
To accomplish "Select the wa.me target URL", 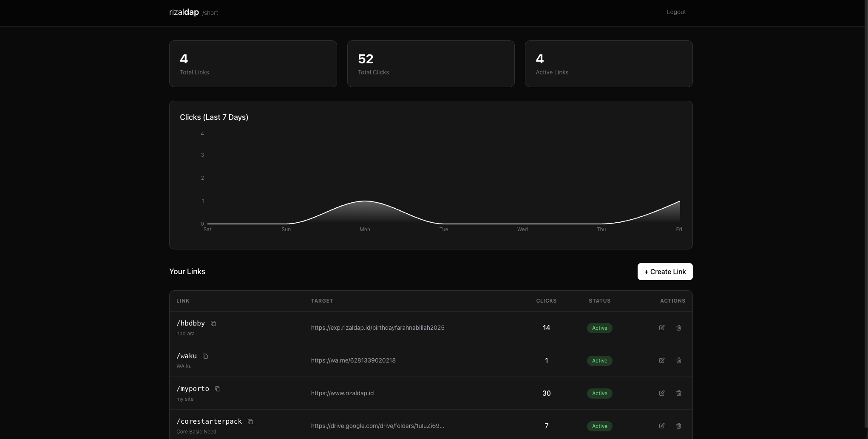I will pos(353,360).
